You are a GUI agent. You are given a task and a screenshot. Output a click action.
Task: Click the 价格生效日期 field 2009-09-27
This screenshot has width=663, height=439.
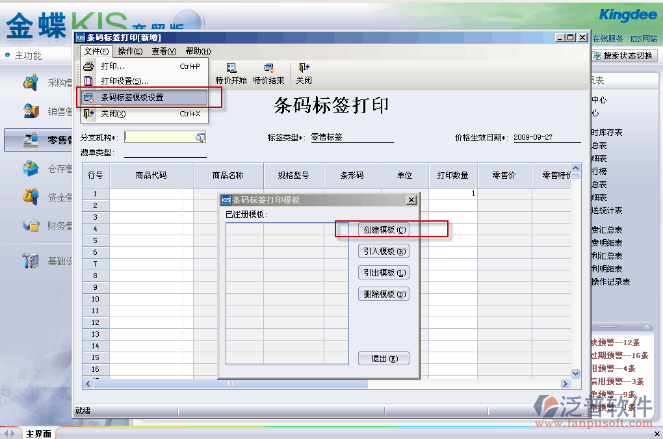point(547,137)
